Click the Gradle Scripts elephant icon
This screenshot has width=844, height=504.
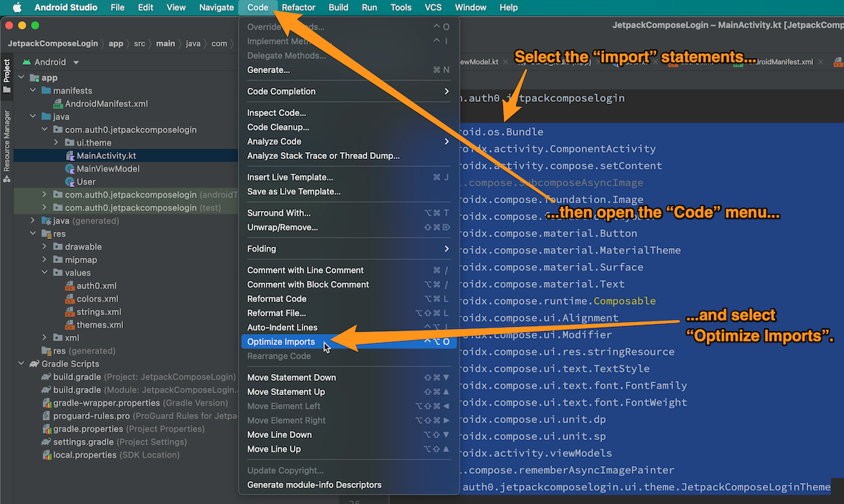pyautogui.click(x=34, y=364)
